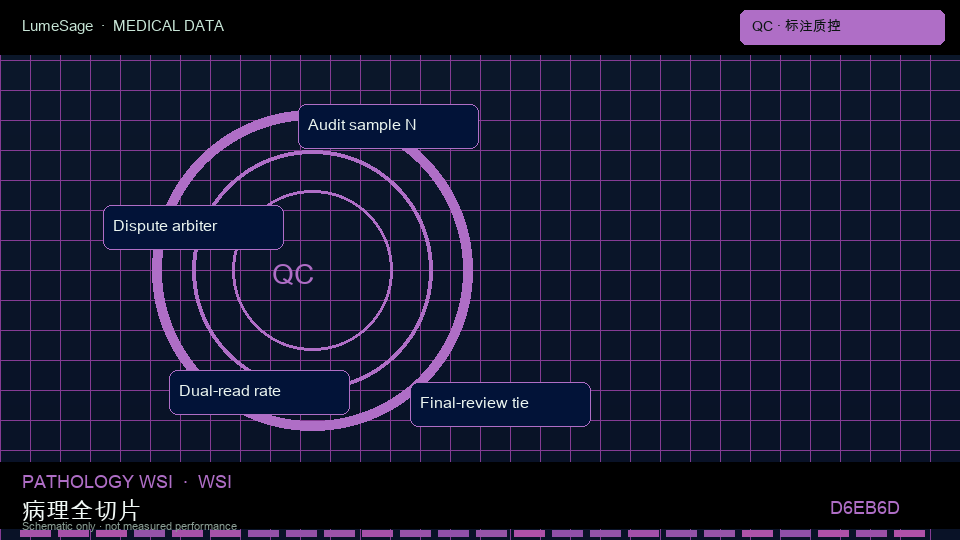960x540 pixels.
Task: Select the Dispute arbiter label
Action: point(193,227)
